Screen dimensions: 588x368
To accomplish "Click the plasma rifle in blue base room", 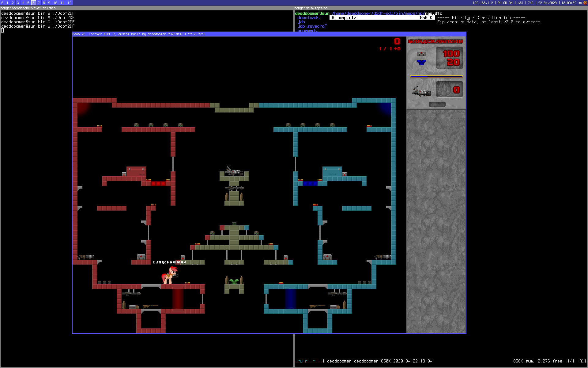I will coord(337,293).
